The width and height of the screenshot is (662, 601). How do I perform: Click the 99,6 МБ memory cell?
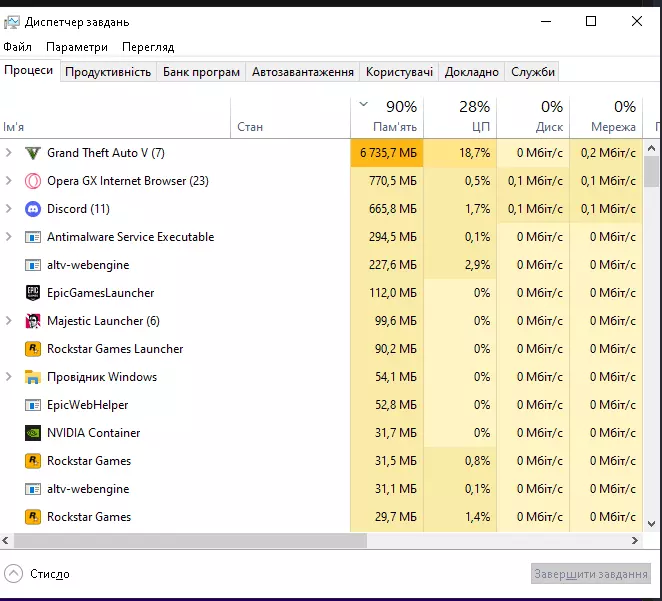[387, 321]
